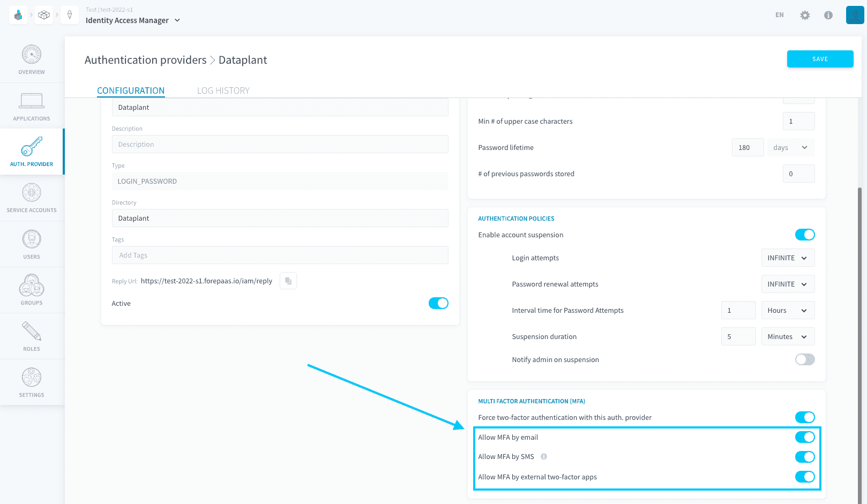Change language via EN selector

point(779,15)
